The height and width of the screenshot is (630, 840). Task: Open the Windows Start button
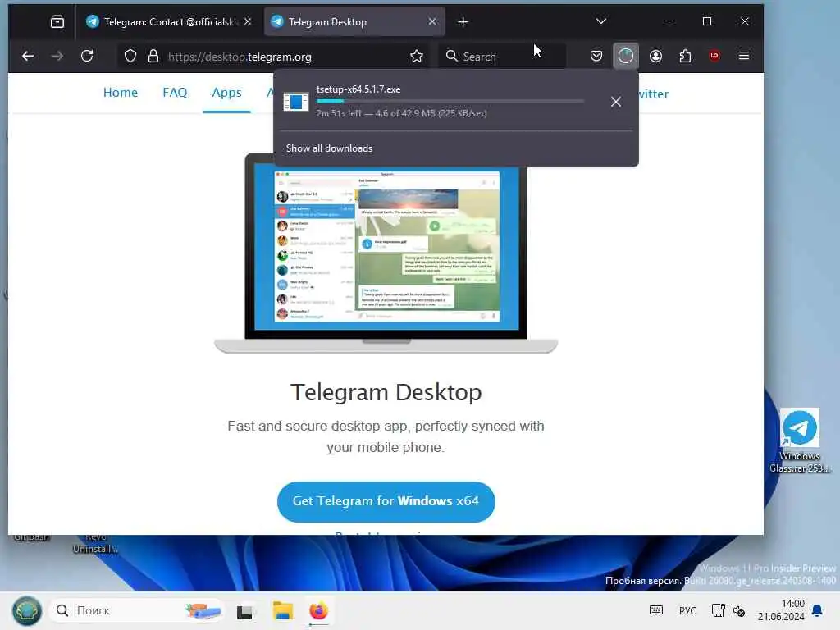click(27, 610)
